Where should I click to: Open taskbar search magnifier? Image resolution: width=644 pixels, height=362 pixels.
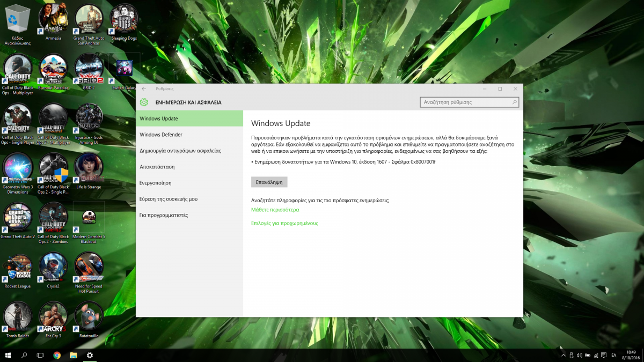click(x=24, y=355)
